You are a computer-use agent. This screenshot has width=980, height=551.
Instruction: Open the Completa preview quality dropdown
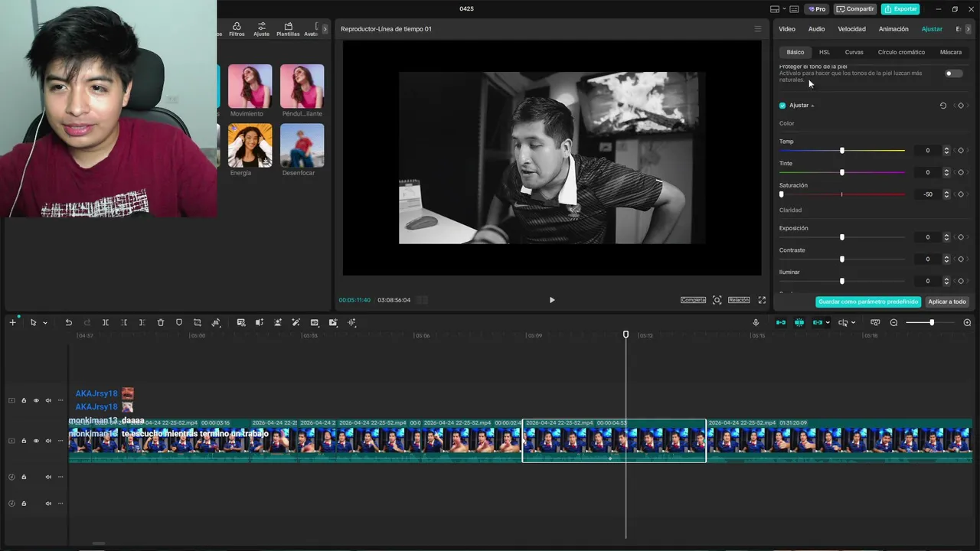(693, 300)
